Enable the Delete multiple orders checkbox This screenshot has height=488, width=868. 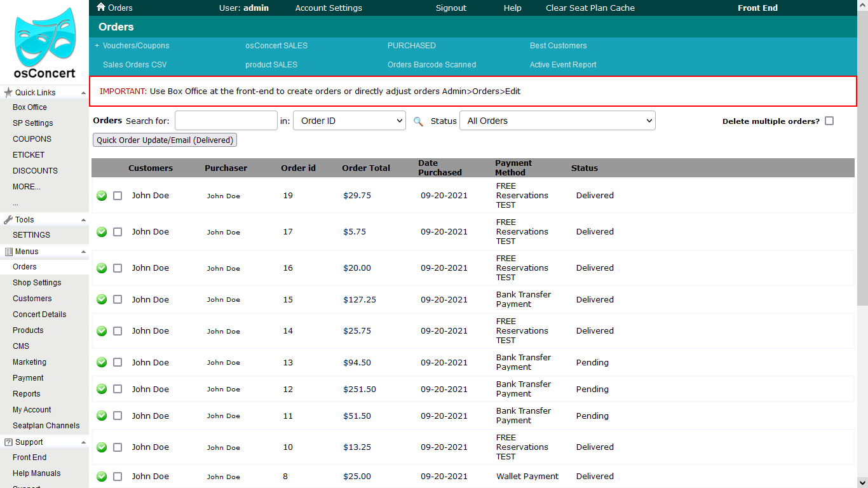coord(829,121)
